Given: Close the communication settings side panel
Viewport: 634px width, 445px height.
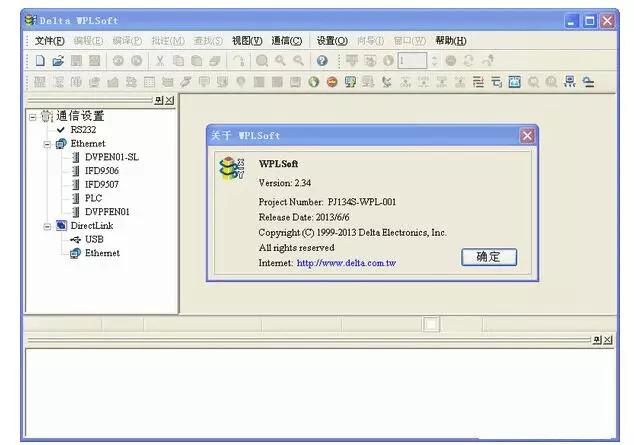Looking at the screenshot, I should tap(169, 100).
